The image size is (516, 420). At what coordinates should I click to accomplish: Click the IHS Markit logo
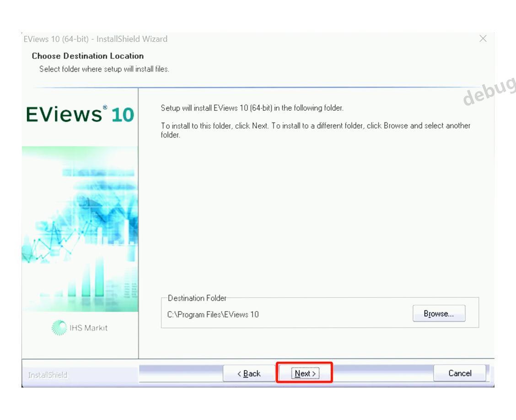(80, 328)
